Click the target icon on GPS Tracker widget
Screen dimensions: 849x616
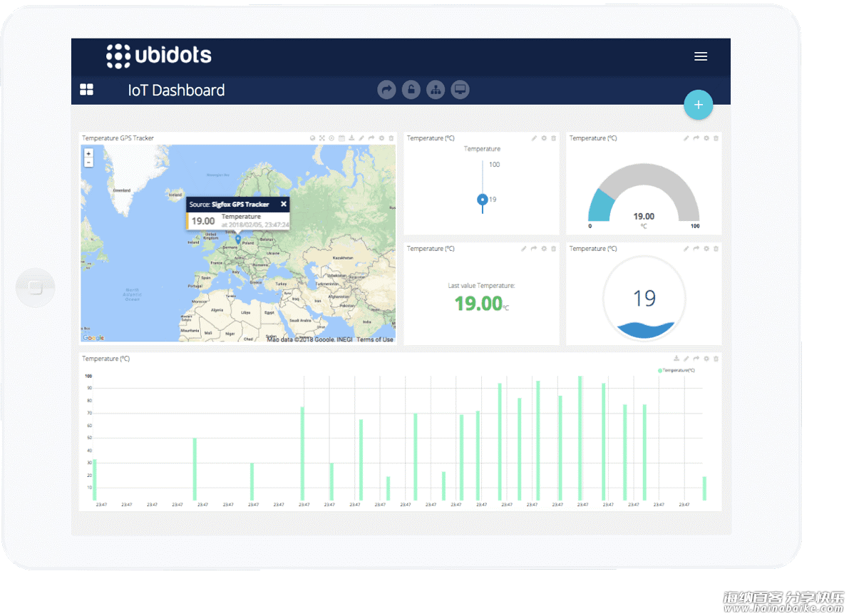331,138
